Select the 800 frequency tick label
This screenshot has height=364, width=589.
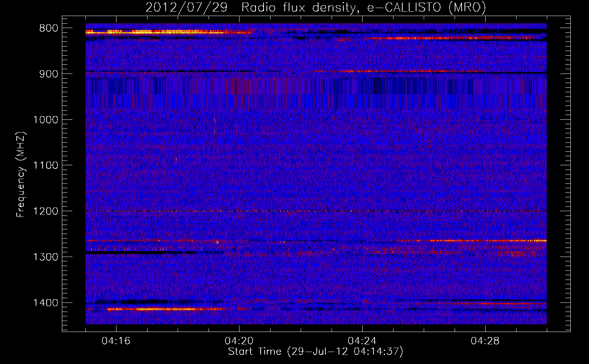(49, 28)
